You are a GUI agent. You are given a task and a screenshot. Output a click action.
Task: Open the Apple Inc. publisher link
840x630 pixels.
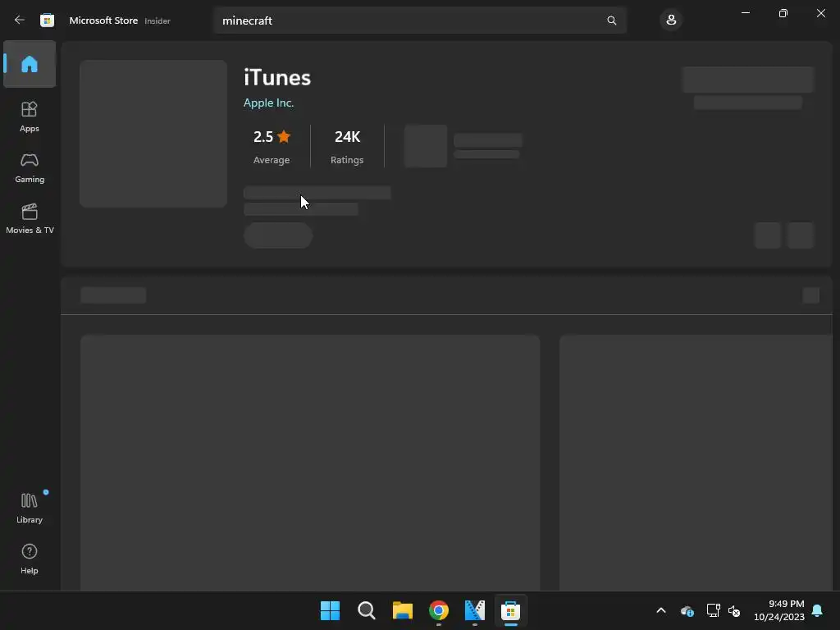268,103
